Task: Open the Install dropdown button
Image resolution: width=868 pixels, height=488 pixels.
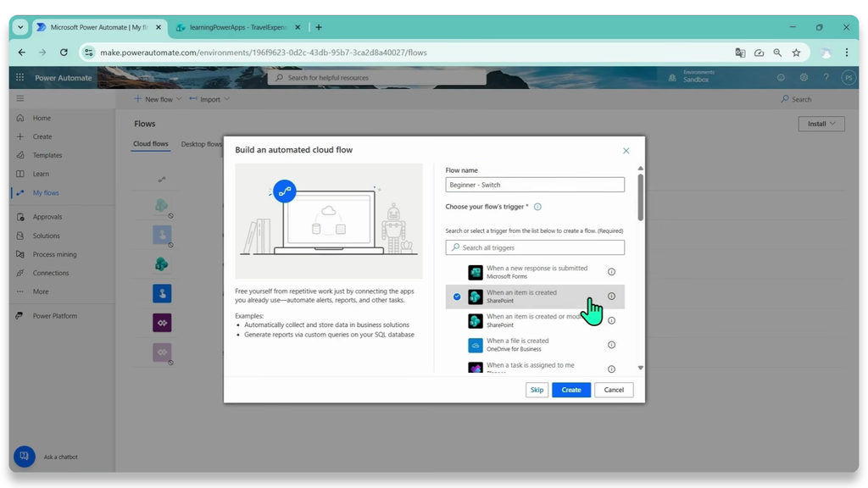Action: pos(821,124)
